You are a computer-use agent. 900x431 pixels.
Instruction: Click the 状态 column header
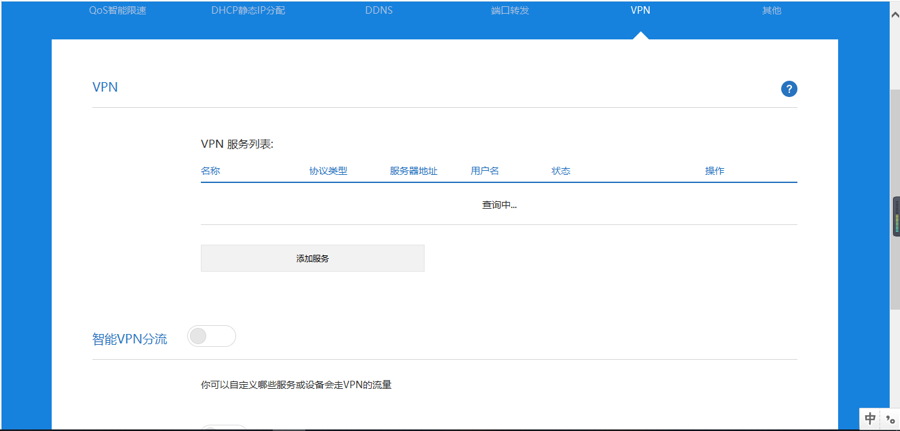coord(561,171)
